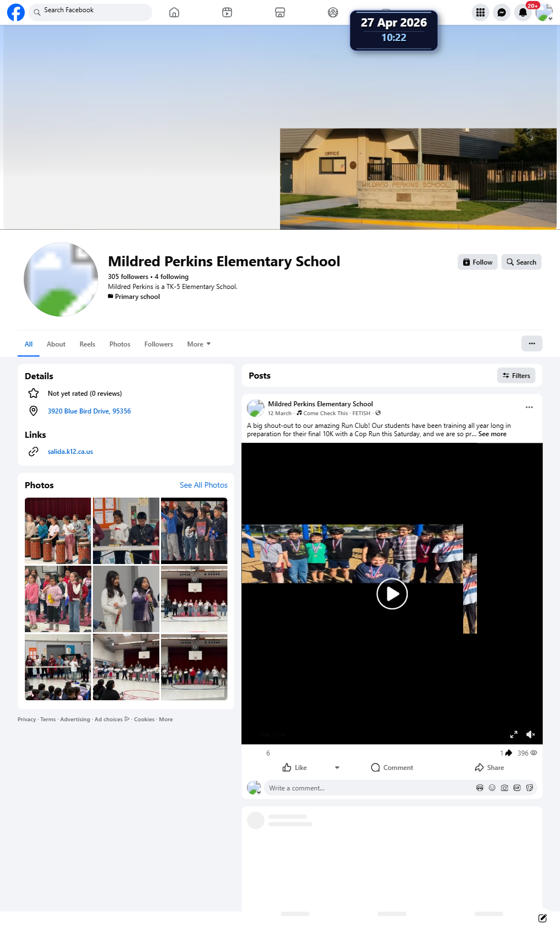This screenshot has width=560, height=936.
Task: View reactions count 6
Action: [x=268, y=753]
